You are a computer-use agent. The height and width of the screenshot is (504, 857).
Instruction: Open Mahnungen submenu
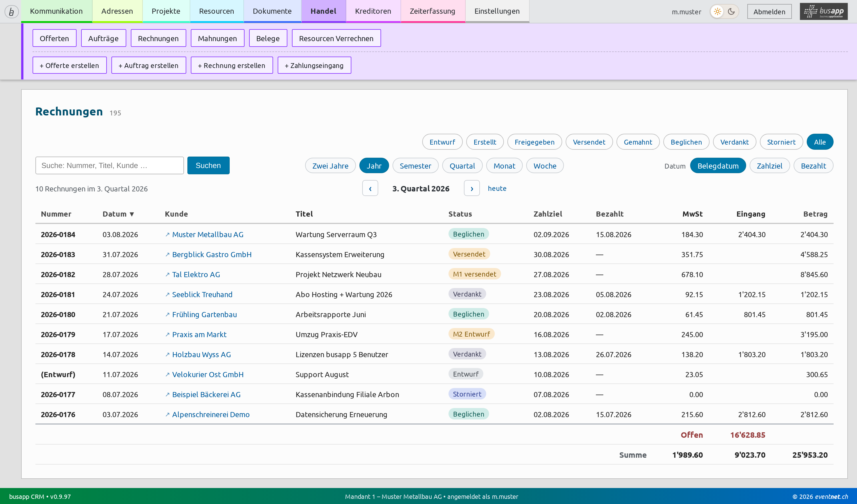coord(217,38)
